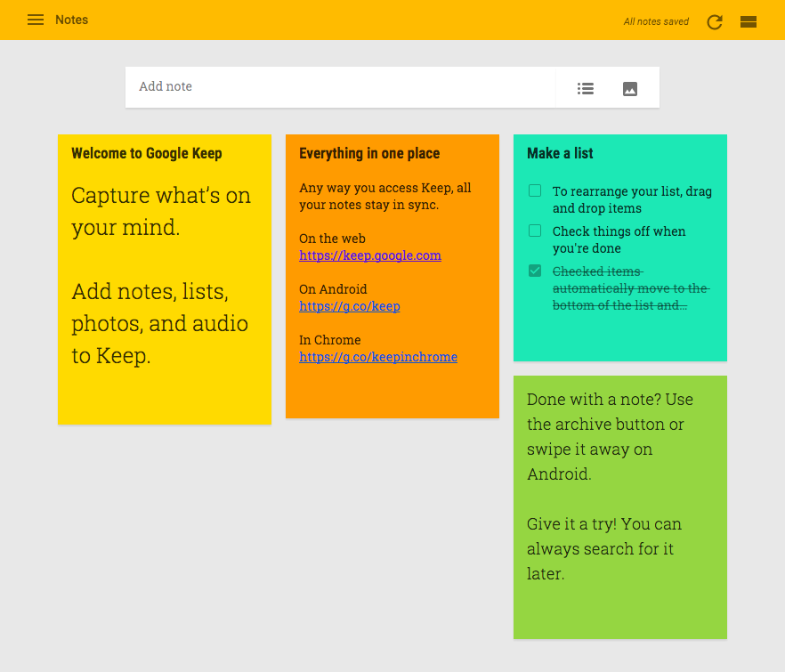Open the 'Done with a note?' green note
Image resolution: width=785 pixels, height=672 pixels.
click(620, 507)
